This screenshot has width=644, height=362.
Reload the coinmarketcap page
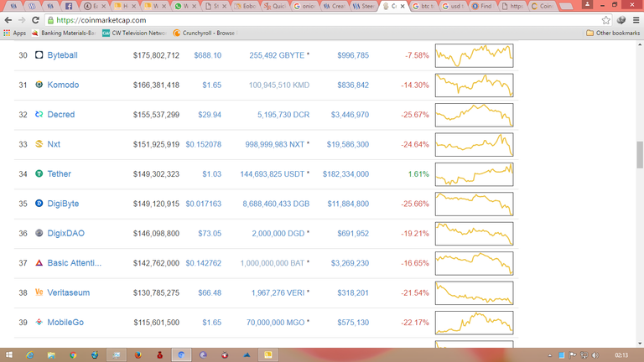point(36,20)
